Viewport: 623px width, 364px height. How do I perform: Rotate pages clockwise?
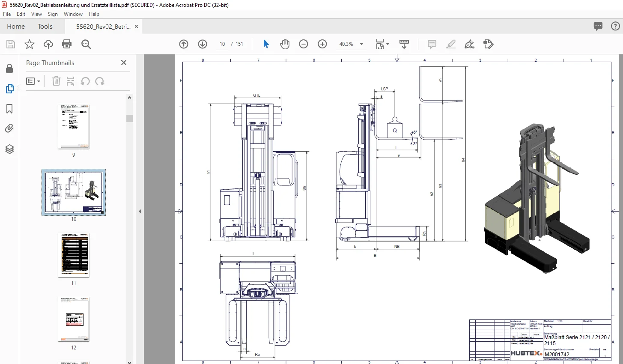100,81
